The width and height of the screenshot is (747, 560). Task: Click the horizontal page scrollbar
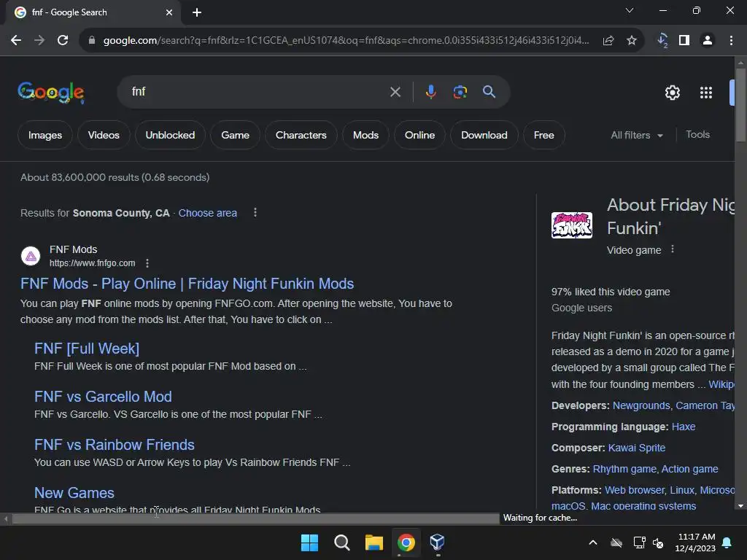(256, 518)
